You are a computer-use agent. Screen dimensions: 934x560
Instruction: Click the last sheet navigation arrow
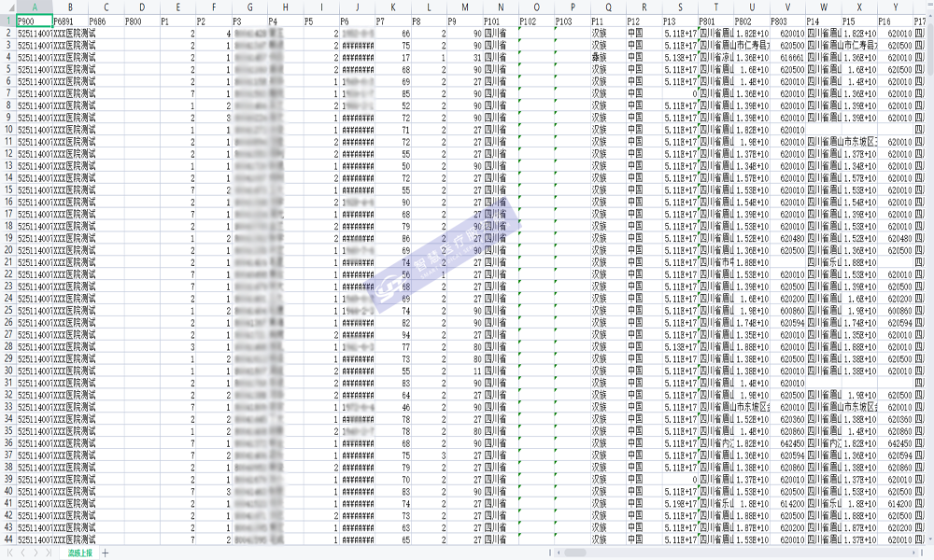pos(49,553)
